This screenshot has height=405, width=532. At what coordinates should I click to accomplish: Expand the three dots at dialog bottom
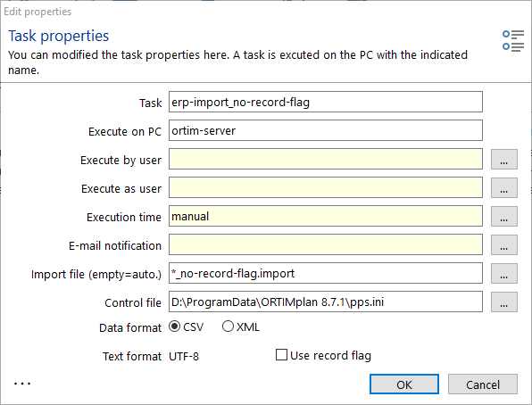[22, 384]
